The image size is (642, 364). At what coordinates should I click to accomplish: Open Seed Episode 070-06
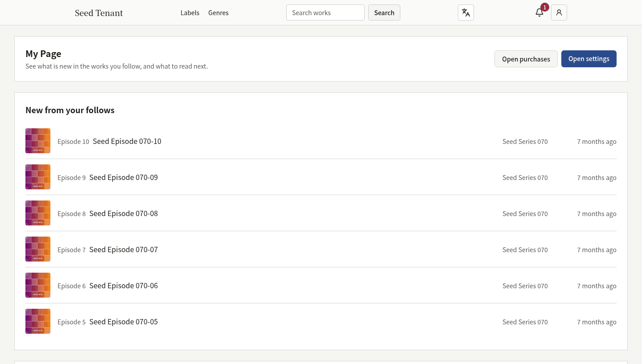123,286
